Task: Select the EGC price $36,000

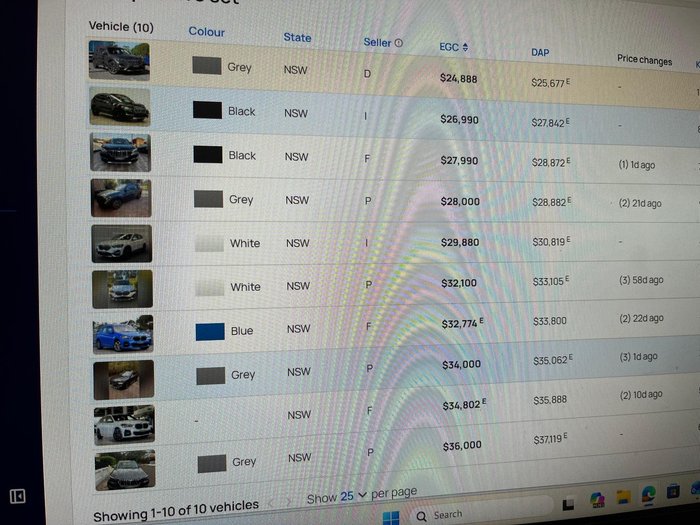Action: tap(462, 445)
